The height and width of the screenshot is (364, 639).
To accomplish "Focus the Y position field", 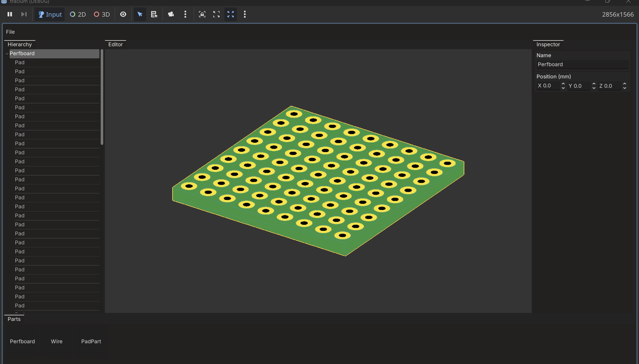I will pos(579,86).
